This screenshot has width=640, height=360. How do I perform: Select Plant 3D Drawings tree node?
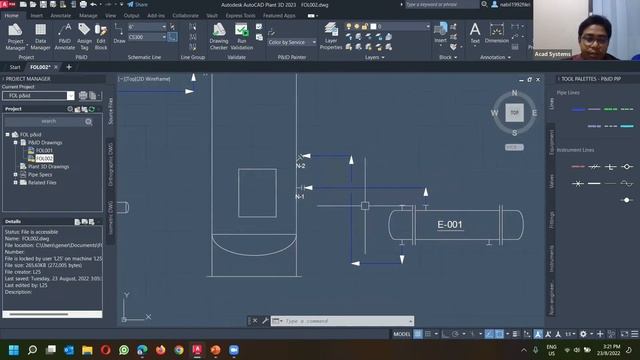pyautogui.click(x=48, y=167)
